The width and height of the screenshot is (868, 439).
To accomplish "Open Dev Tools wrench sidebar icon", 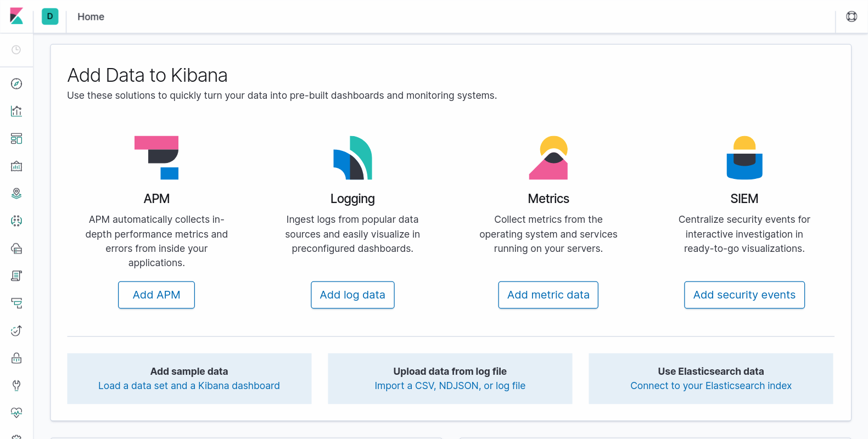I will 16,386.
